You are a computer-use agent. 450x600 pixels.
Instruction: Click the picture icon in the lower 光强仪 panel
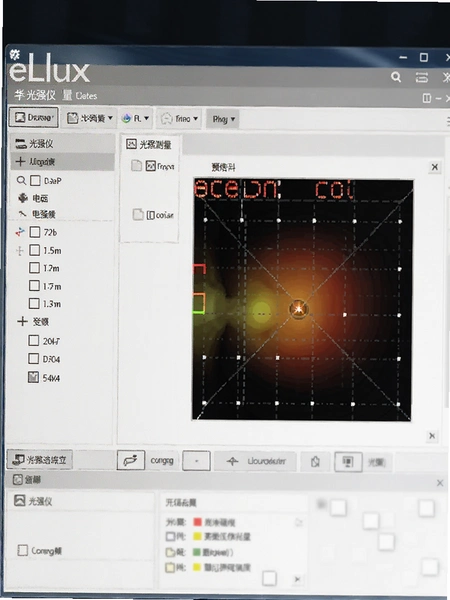[19, 500]
